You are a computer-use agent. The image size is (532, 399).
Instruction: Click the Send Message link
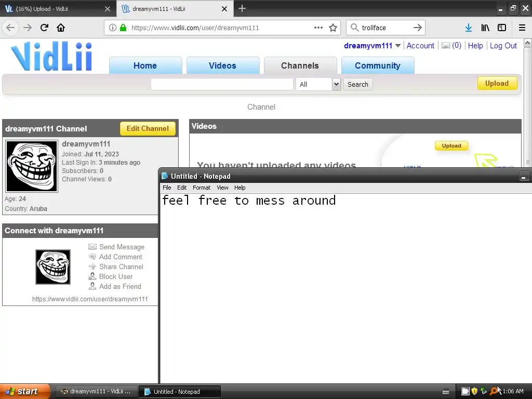pos(122,247)
